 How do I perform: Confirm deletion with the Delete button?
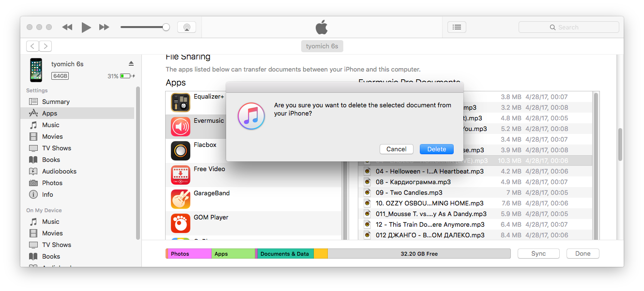(436, 149)
